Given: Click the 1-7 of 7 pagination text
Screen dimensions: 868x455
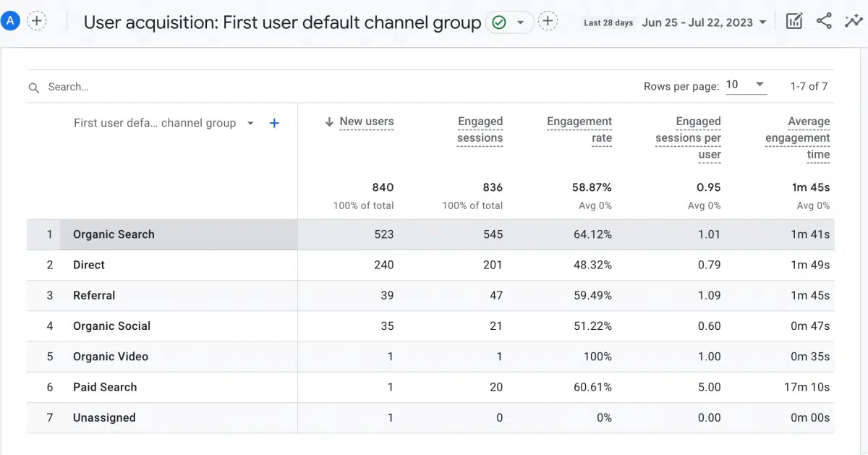Looking at the screenshot, I should click(x=809, y=86).
